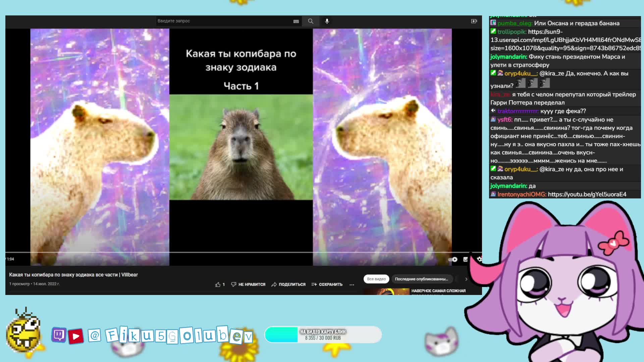Click the pixel smiley bee sticker
The image size is (644, 362).
23,330
